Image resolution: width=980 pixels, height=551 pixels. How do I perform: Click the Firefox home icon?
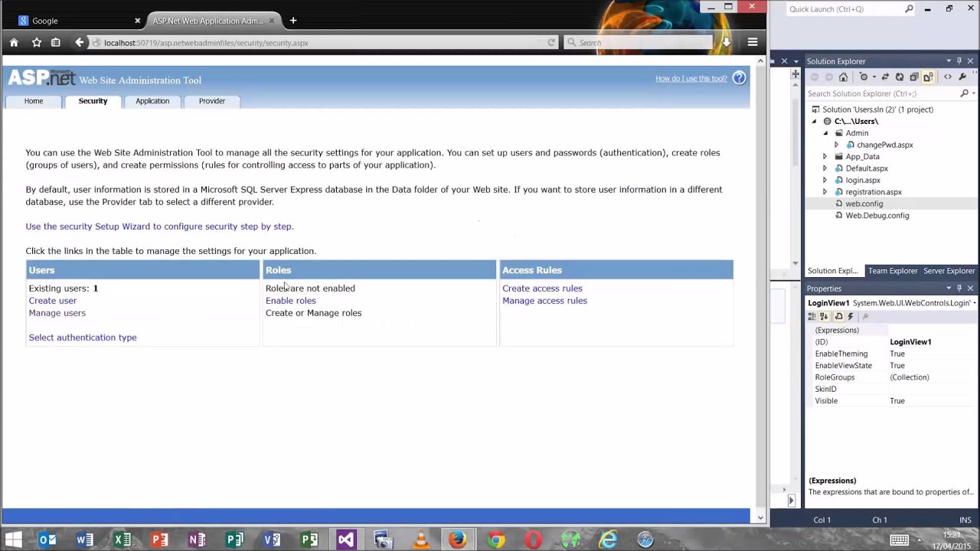click(x=14, y=43)
